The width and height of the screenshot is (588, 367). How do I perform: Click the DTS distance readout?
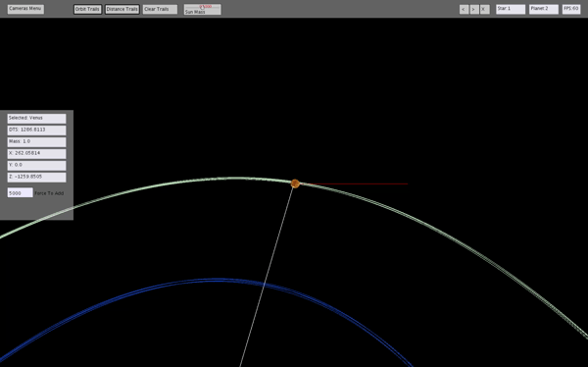(37, 131)
